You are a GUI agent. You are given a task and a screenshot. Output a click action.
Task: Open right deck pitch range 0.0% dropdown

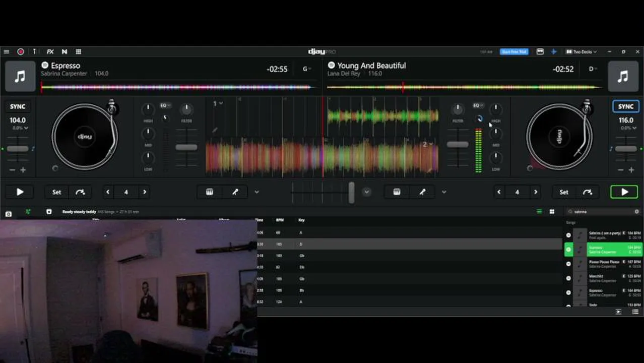pos(627,128)
